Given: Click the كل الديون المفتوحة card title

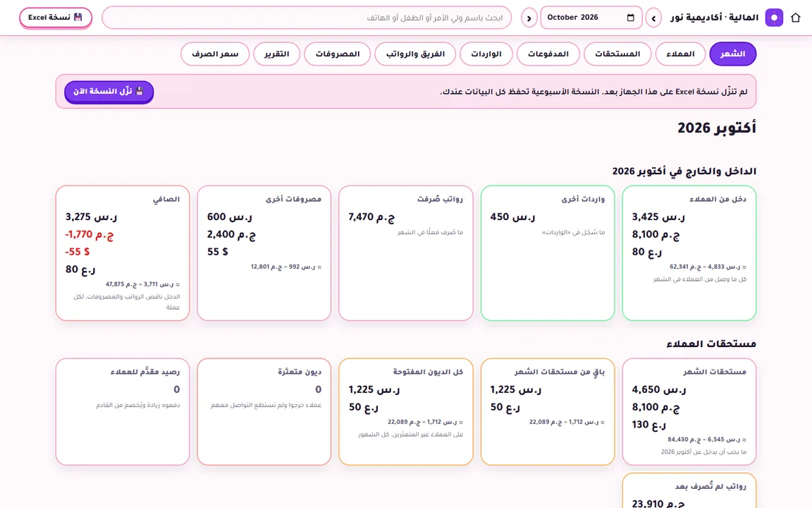Looking at the screenshot, I should point(428,372).
